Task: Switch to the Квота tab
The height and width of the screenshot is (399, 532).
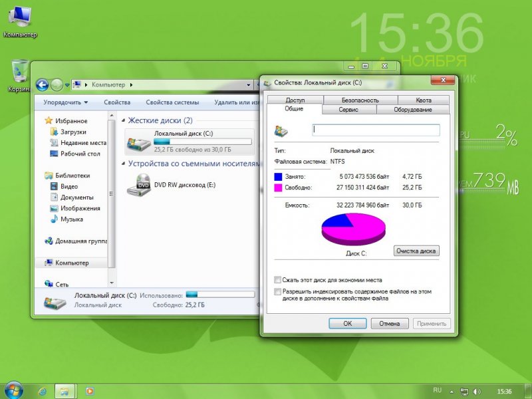Action: (424, 100)
